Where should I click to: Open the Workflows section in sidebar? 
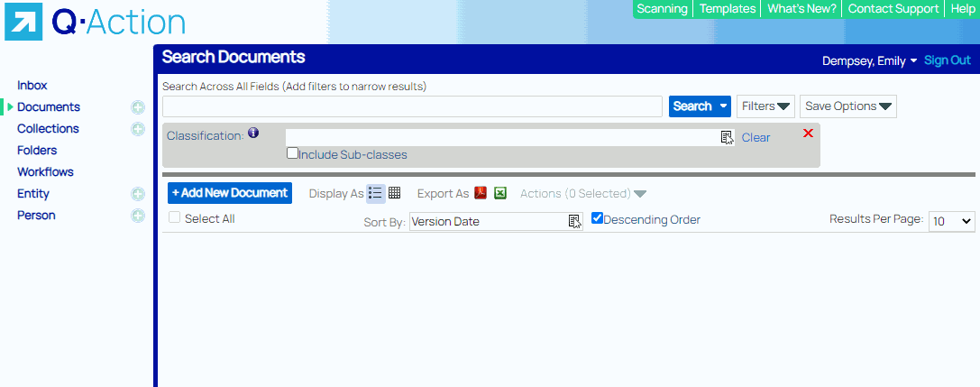point(45,172)
